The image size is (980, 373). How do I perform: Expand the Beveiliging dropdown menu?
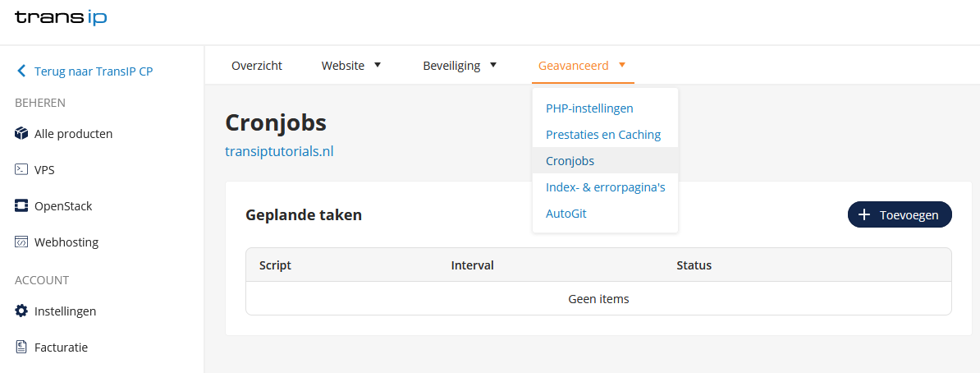point(460,66)
